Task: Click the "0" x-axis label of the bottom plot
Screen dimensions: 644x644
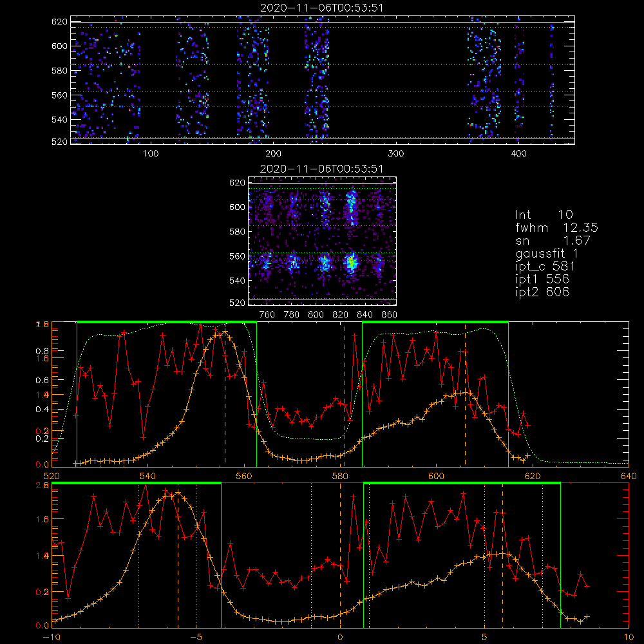Action: [340, 638]
